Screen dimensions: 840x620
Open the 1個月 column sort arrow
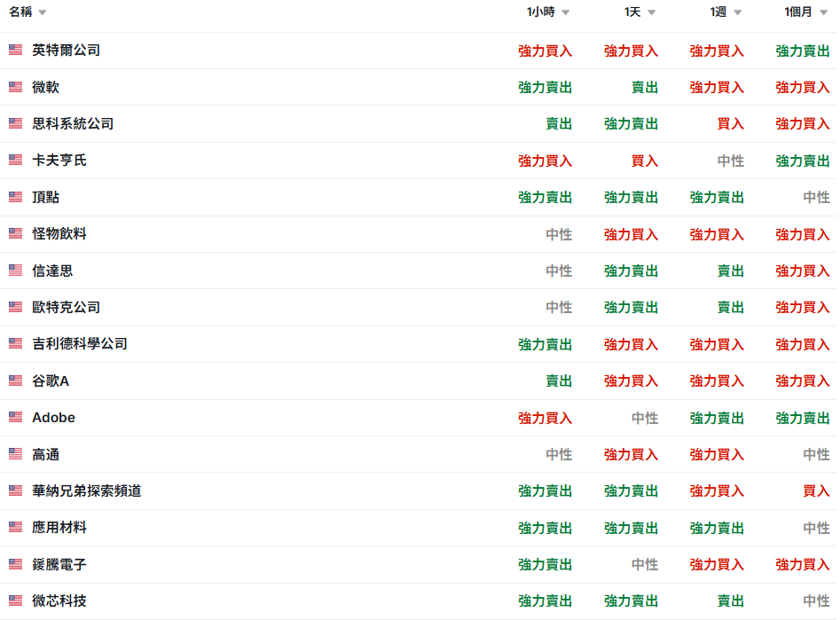tap(823, 12)
